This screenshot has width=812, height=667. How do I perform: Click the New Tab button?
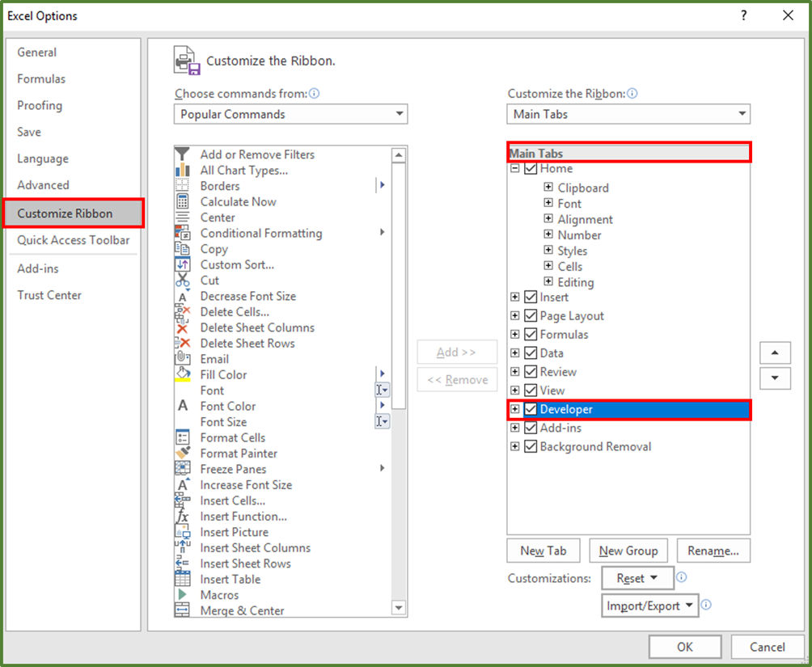tap(543, 551)
